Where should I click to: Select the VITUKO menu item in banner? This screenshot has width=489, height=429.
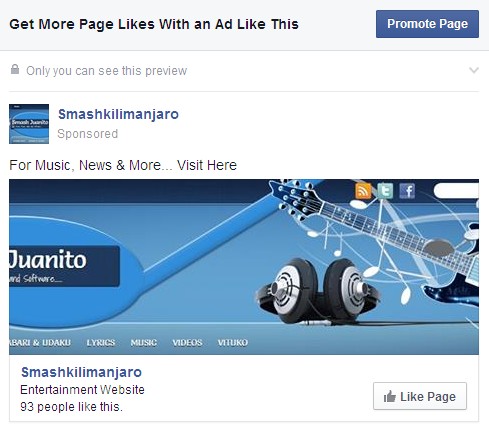click(233, 343)
